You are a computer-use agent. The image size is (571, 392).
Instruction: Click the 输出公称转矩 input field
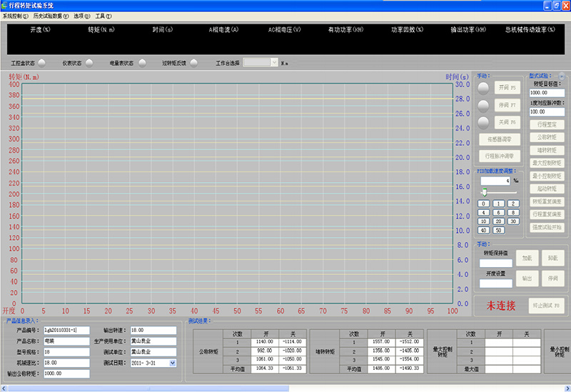[x=66, y=373]
